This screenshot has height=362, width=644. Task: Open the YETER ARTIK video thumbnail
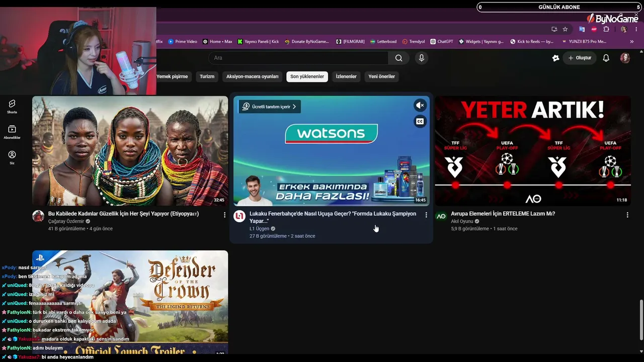tap(533, 151)
